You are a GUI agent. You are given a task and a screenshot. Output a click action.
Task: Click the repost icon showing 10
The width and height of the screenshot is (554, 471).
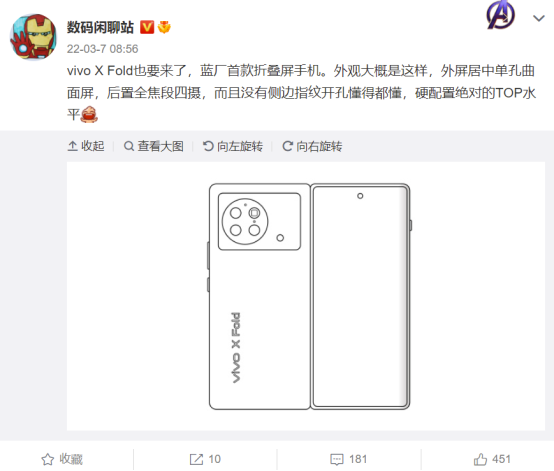click(205, 459)
